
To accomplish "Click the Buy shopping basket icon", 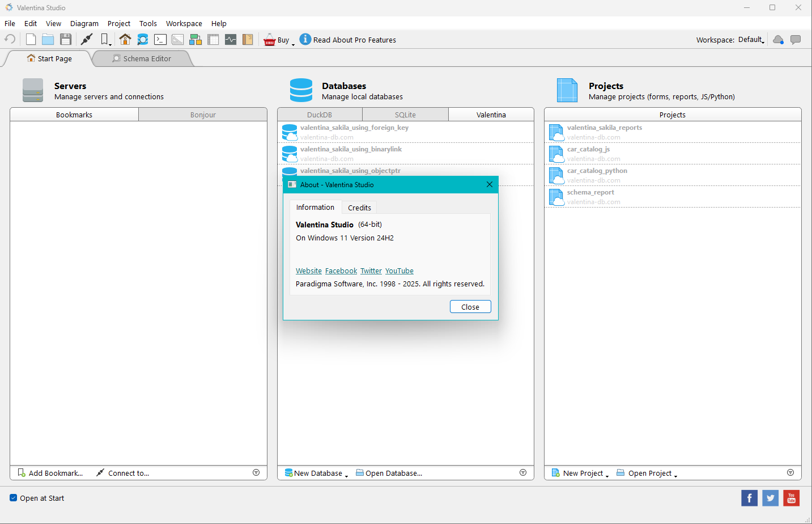I will tap(270, 40).
